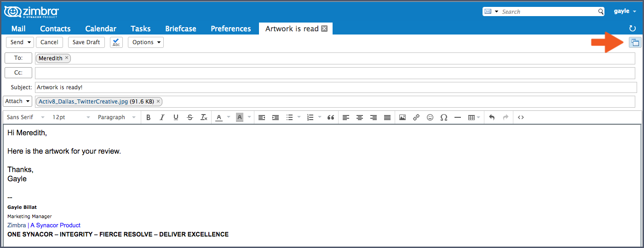Toggle underline formatting

(176, 117)
